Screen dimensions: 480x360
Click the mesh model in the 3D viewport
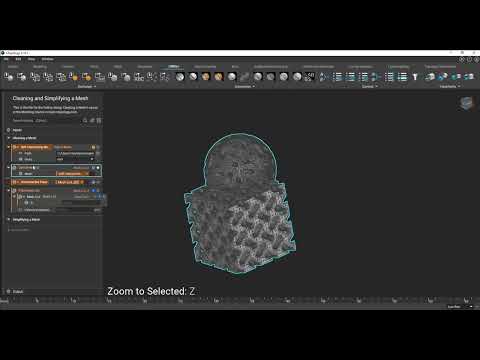click(240, 203)
